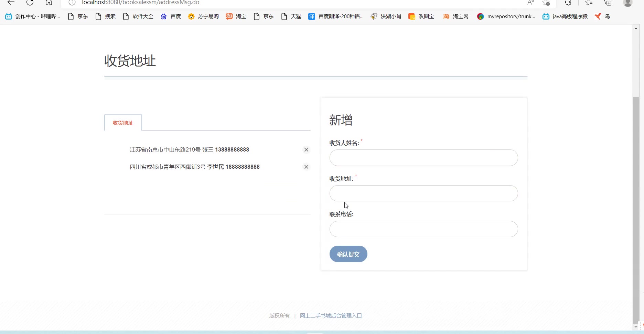Open the read aloud icon
This screenshot has height=334, width=644.
[530, 2]
